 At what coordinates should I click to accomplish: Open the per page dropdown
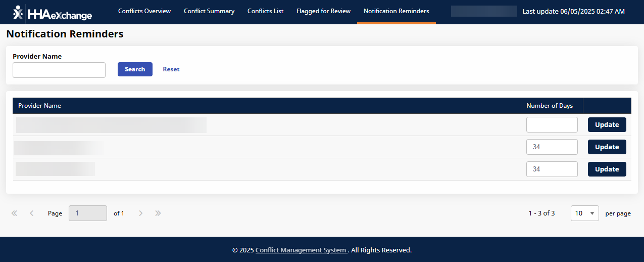click(584, 213)
